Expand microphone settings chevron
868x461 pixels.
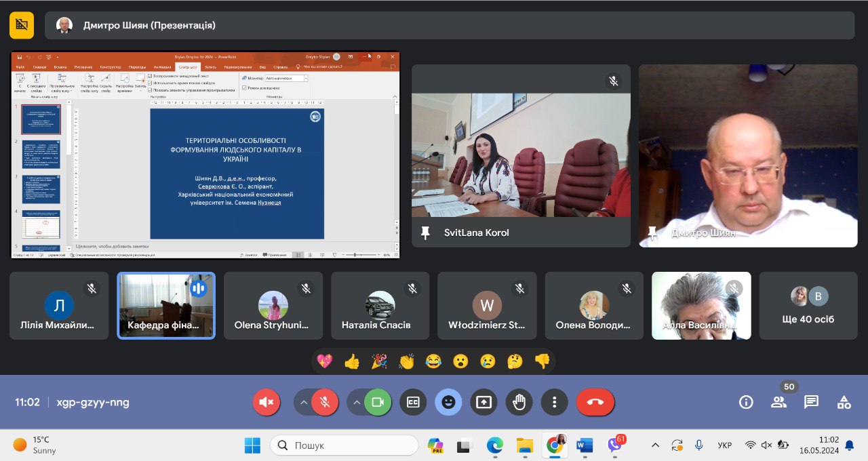coord(304,402)
